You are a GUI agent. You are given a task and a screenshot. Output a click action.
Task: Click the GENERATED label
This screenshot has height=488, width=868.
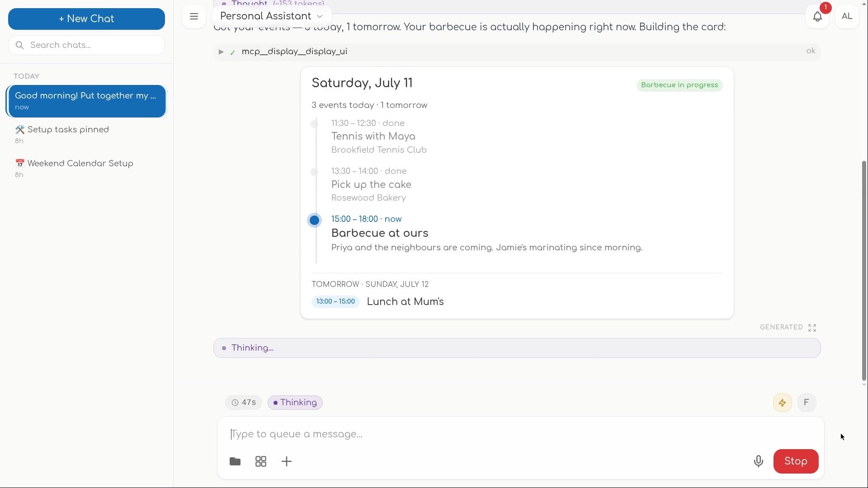781,328
